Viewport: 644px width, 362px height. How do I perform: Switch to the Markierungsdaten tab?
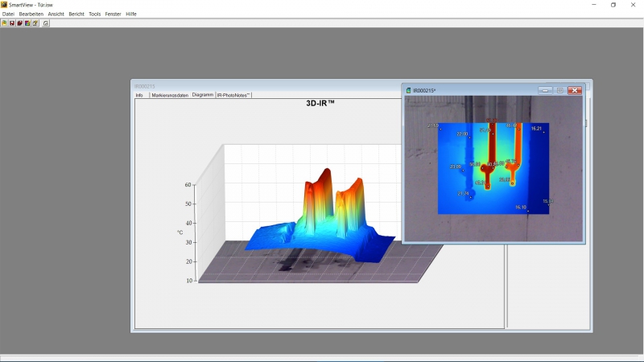pos(169,95)
